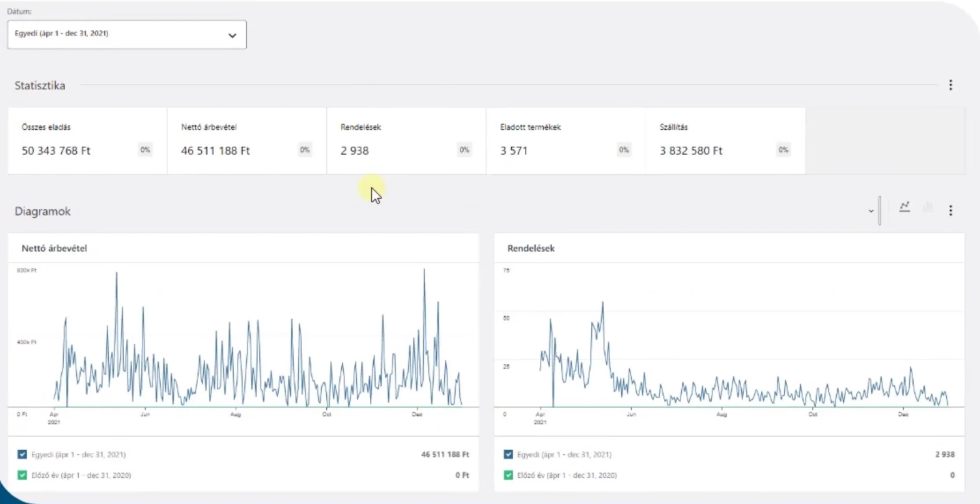Image resolution: width=980 pixels, height=504 pixels.
Task: Select the Szállítás statistic card
Action: (x=725, y=140)
